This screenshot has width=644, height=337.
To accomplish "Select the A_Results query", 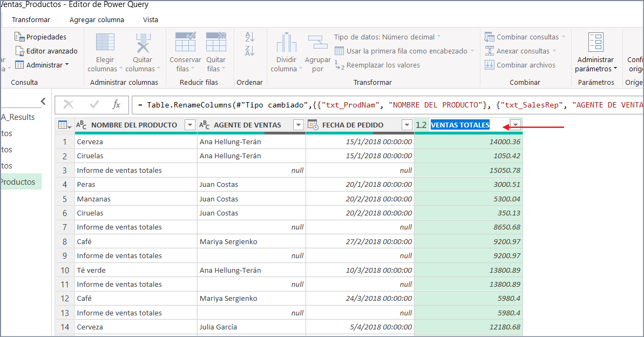I will 18,117.
